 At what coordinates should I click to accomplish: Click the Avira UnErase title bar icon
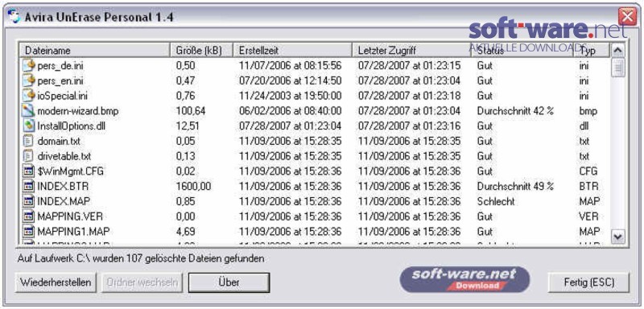click(x=13, y=17)
